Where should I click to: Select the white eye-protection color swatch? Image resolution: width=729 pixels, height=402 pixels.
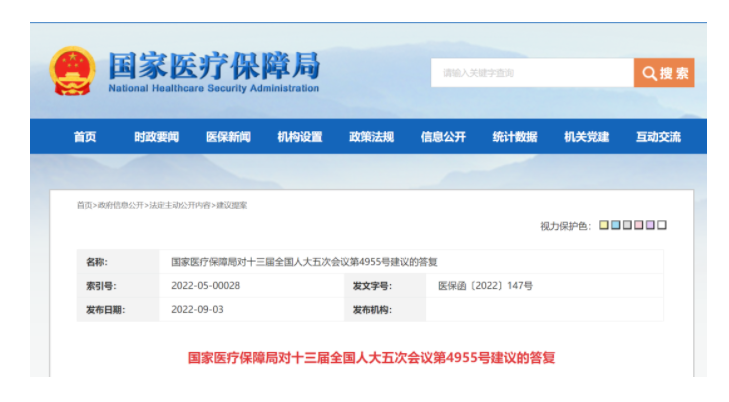click(x=662, y=225)
